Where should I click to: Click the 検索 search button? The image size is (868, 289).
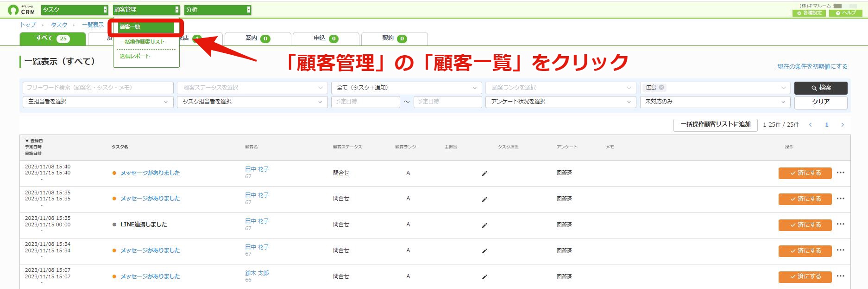point(821,88)
